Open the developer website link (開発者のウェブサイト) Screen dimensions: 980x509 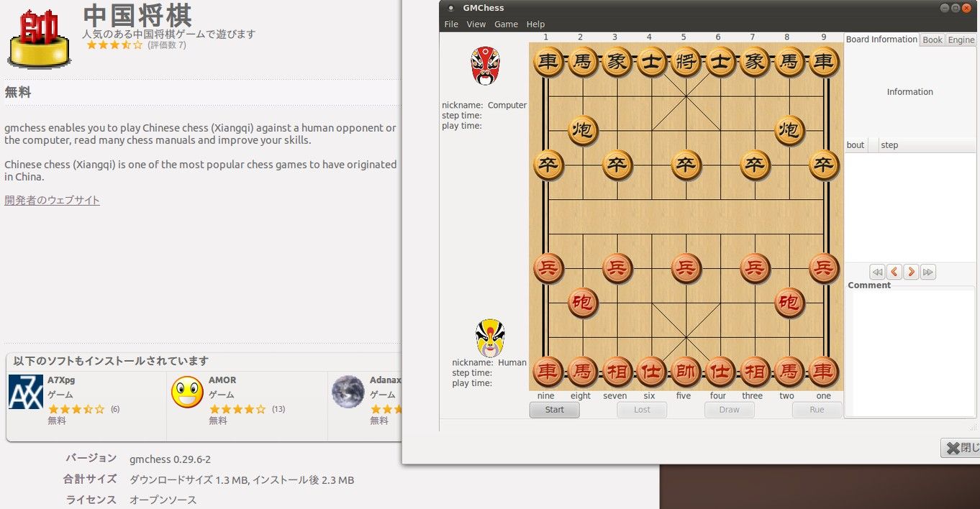pos(52,200)
